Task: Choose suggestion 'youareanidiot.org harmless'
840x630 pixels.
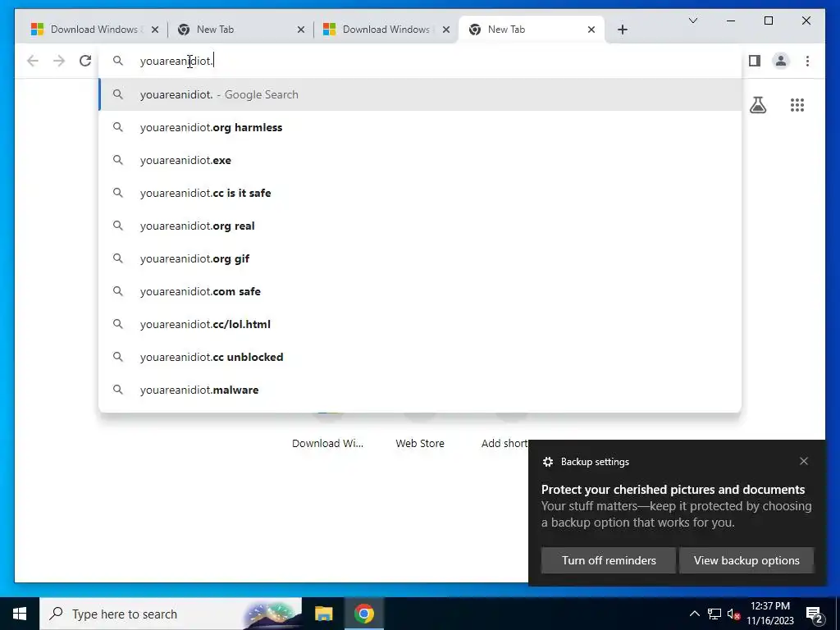Action: pyautogui.click(x=421, y=127)
